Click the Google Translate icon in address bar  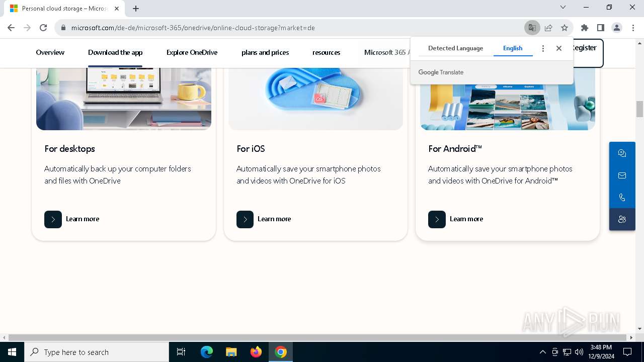[532, 28]
